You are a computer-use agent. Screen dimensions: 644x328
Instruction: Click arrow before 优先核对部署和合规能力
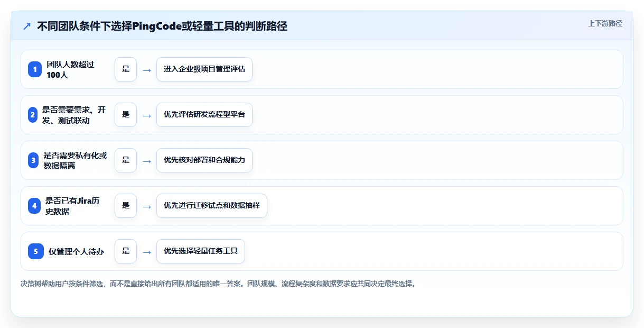(x=147, y=161)
